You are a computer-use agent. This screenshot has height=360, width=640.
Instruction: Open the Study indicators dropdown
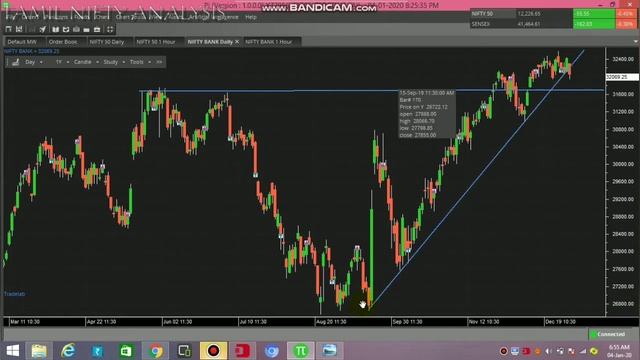113,62
